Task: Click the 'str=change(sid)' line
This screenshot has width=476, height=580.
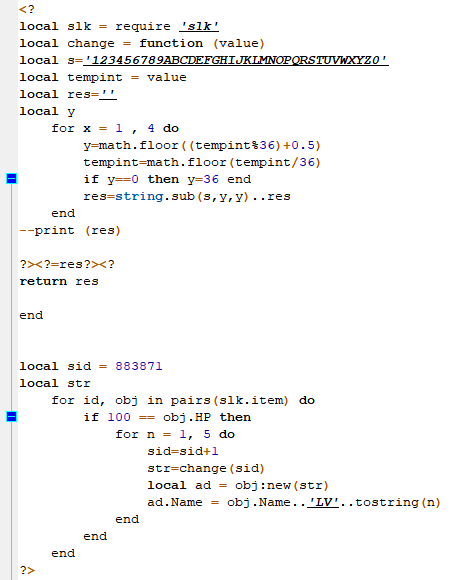Action: 206,468
